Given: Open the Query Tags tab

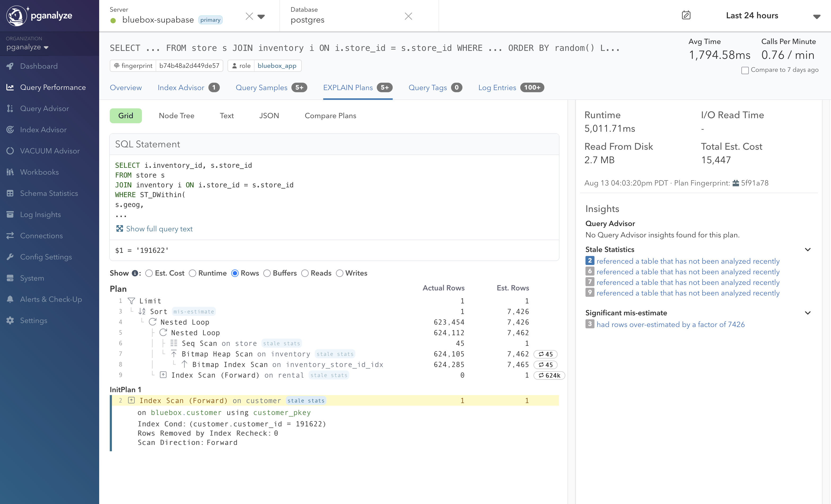Looking at the screenshot, I should point(435,88).
